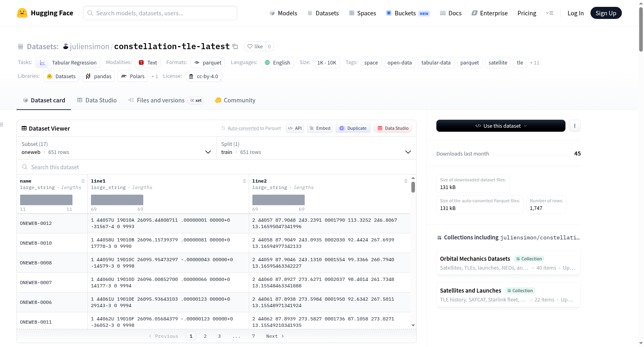Open the more-options kebab menu beside Use this dataset
Screen dimensions: 644x347
tap(575, 126)
